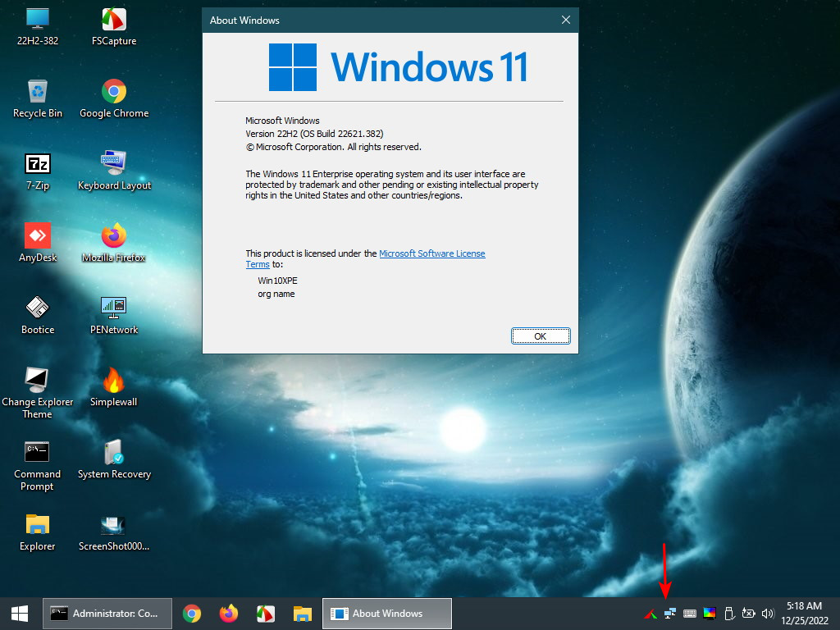The height and width of the screenshot is (630, 840).
Task: Select the 7-Zip desktop icon
Action: tap(38, 171)
